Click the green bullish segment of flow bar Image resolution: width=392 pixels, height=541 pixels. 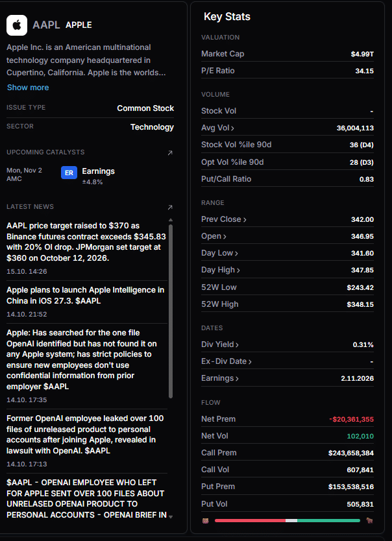[328, 521]
